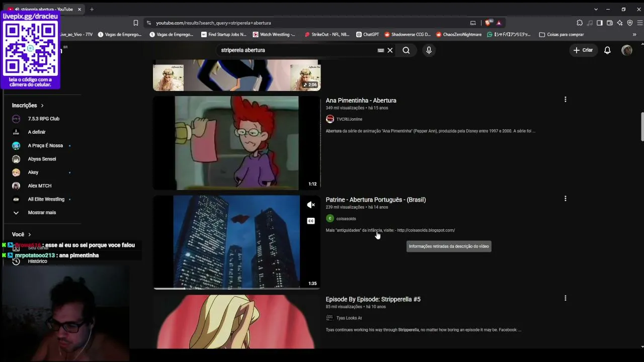Focus the address bar URL
The image size is (644, 362).
(x=213, y=23)
